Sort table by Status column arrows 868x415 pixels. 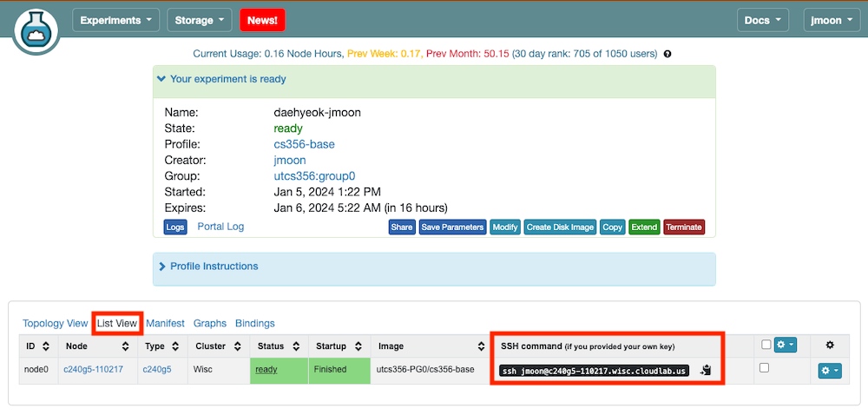click(296, 346)
